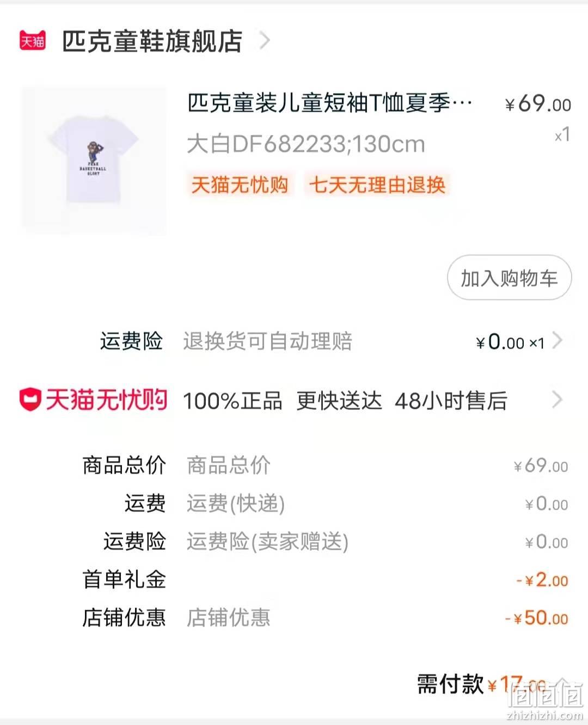
Task: Tap 100%正品 guarantee text
Action: coord(232,401)
